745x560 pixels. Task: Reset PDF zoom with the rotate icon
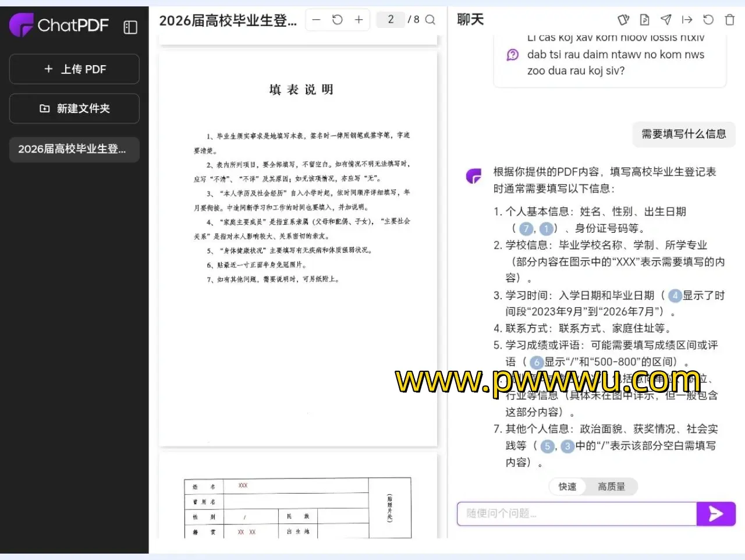pos(338,20)
